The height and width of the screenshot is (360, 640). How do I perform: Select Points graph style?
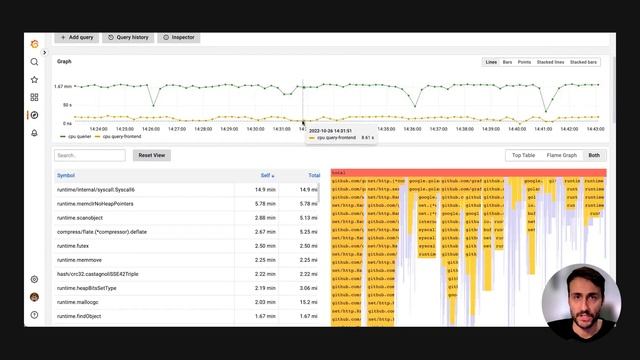point(524,62)
